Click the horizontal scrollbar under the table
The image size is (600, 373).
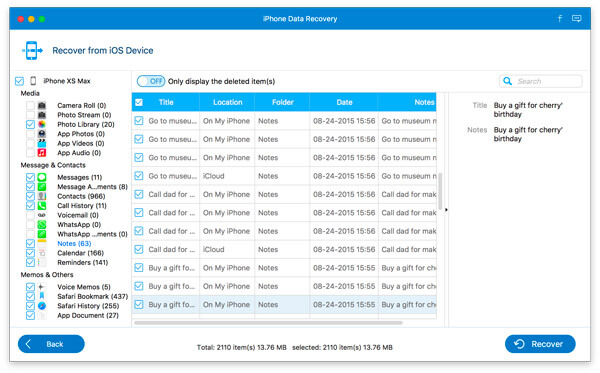[x=268, y=323]
